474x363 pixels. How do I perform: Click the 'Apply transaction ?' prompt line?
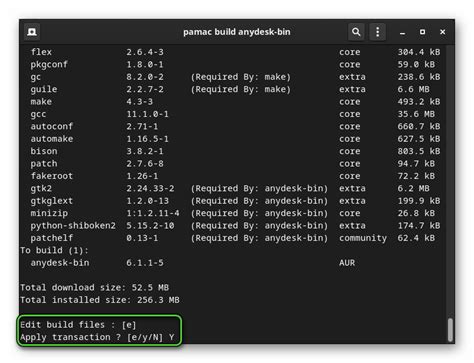pyautogui.click(x=97, y=337)
